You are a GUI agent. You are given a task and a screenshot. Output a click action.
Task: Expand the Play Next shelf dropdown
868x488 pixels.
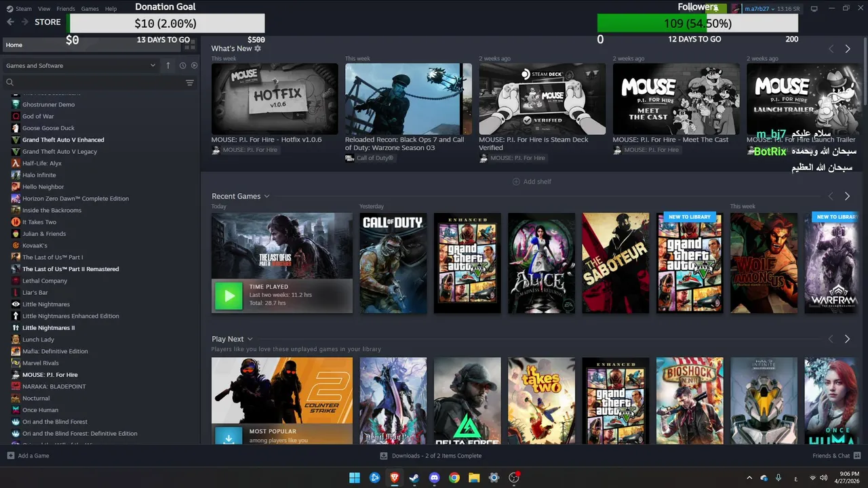click(250, 339)
